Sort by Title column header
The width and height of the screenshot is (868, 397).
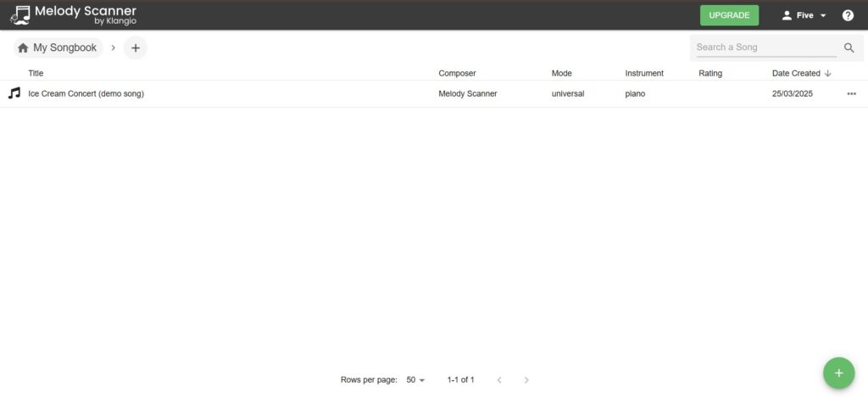coord(36,73)
